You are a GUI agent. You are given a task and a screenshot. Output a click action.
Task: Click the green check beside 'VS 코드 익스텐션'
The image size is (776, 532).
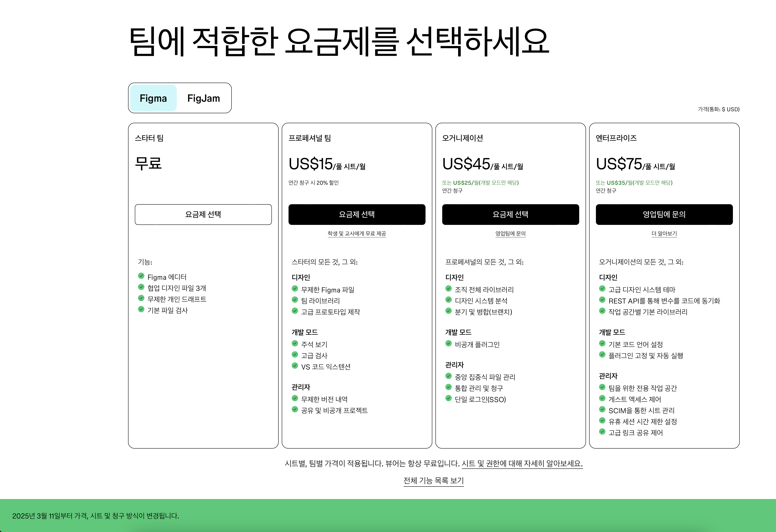(294, 365)
